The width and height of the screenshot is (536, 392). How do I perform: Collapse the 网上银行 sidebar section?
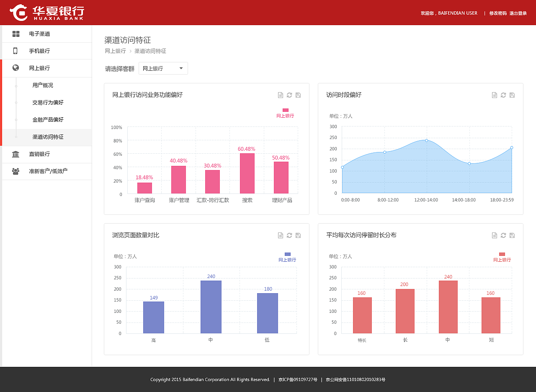47,68
